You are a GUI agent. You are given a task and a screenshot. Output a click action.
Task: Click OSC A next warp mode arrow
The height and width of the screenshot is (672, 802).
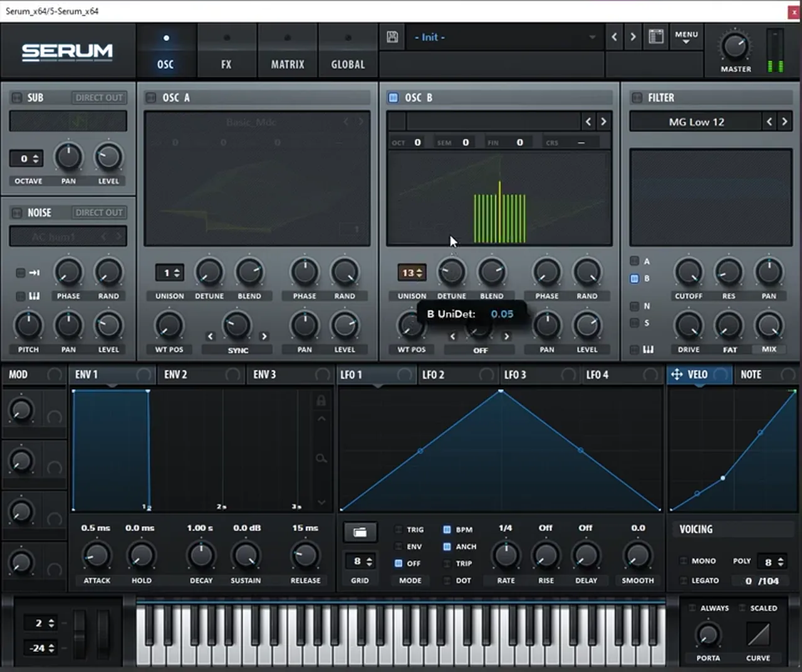coord(264,337)
